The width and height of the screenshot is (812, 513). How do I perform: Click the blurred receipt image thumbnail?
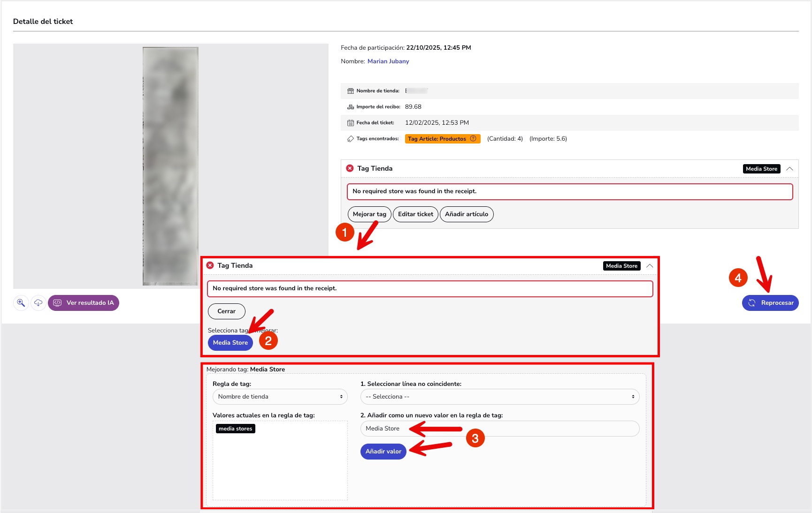(x=170, y=166)
